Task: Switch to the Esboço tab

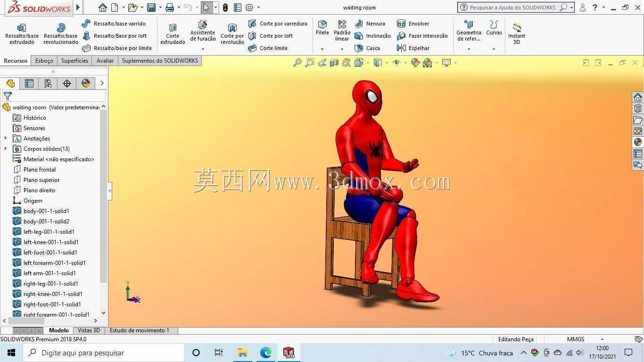Action: point(44,61)
